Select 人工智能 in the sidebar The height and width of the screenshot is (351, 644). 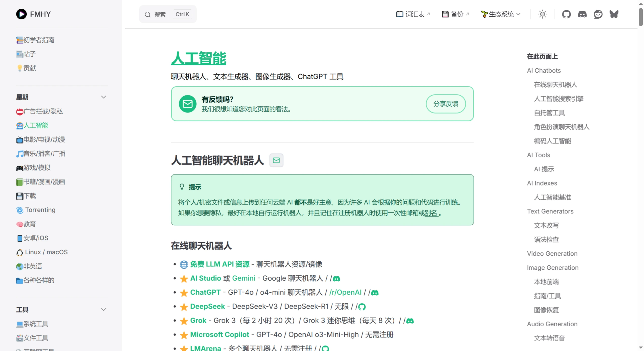coord(32,125)
